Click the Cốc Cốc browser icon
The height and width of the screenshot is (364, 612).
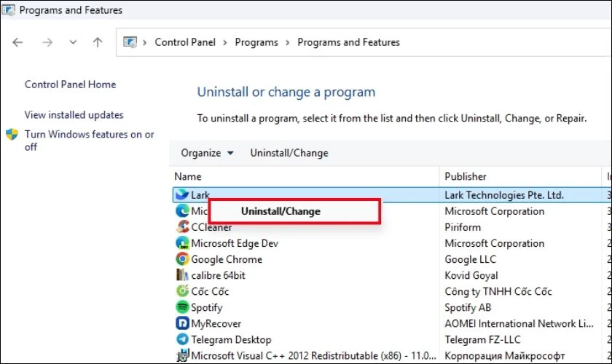point(182,291)
